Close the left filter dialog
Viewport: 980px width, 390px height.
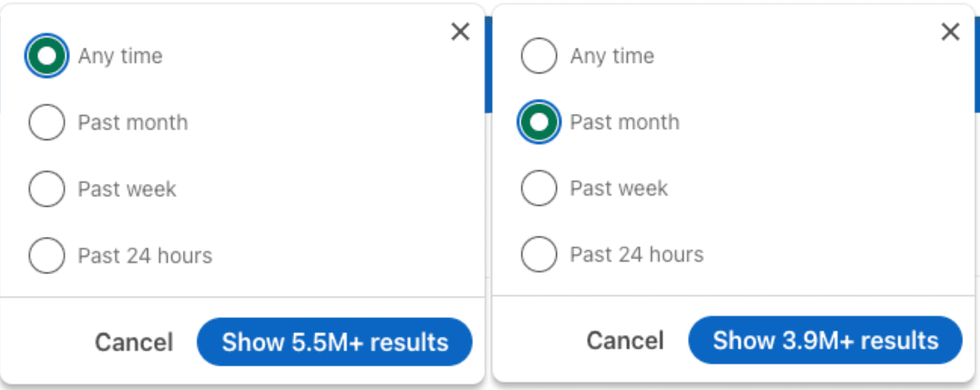point(461,31)
